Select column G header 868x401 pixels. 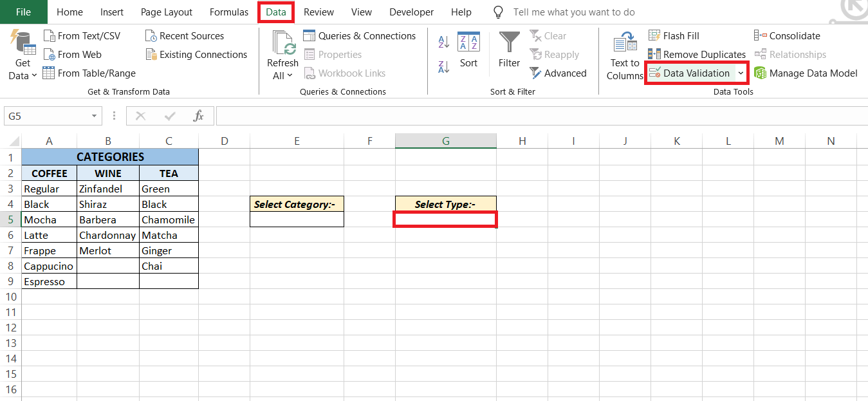pos(445,141)
